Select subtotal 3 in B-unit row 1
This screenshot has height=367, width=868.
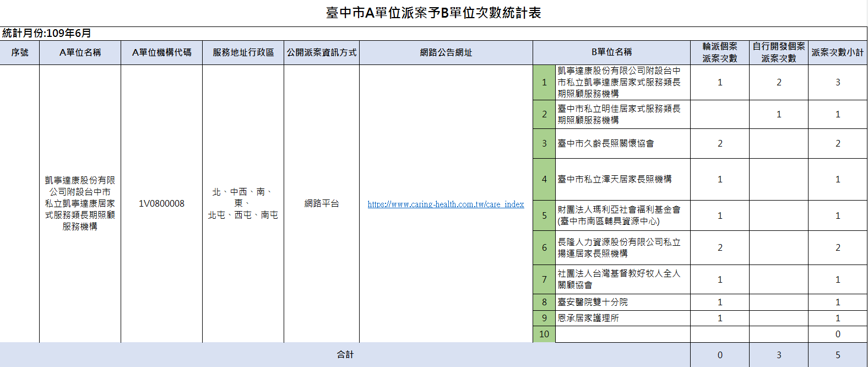(x=838, y=82)
